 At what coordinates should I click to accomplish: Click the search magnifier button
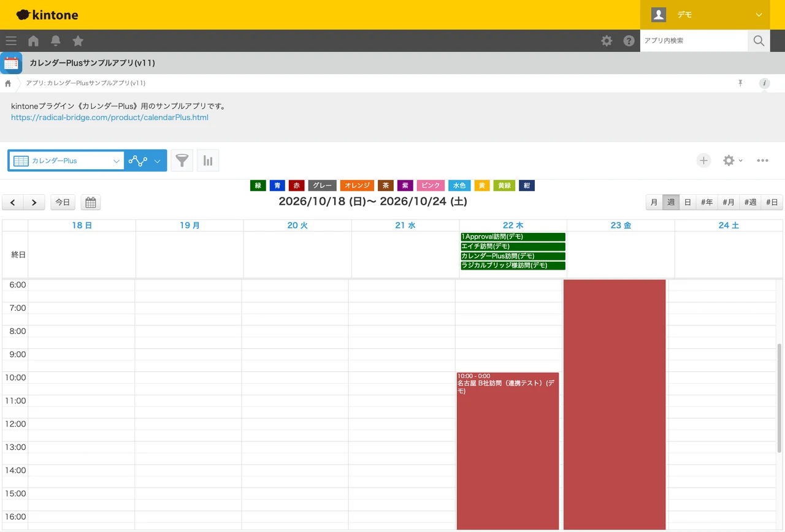tap(759, 41)
